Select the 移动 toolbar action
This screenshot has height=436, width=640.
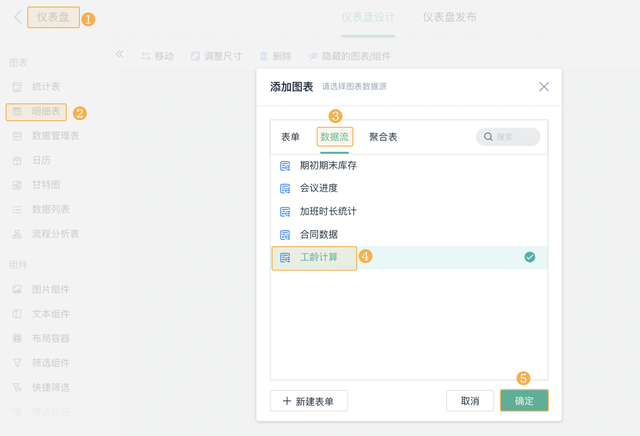pyautogui.click(x=158, y=56)
